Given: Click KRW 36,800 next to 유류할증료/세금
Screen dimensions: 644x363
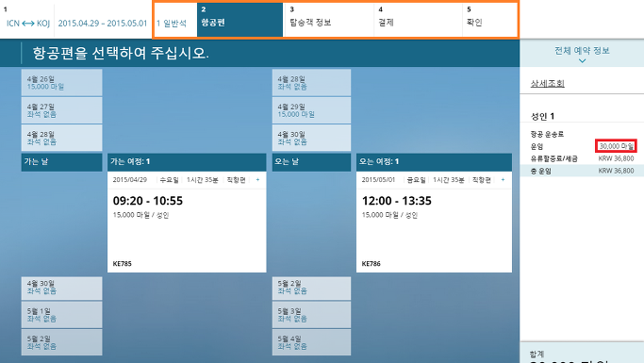Looking at the screenshot, I should click(616, 158).
